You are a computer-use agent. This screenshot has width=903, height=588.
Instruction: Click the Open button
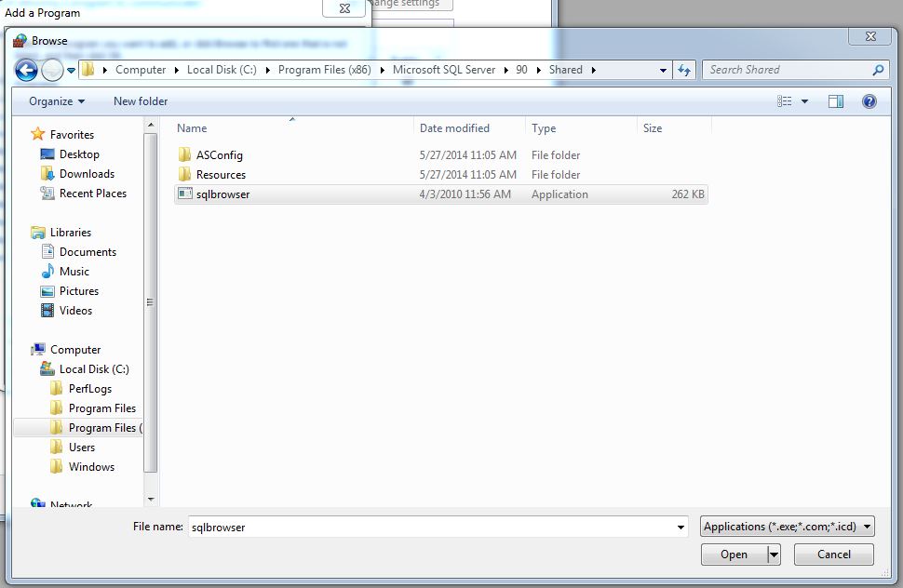(735, 555)
